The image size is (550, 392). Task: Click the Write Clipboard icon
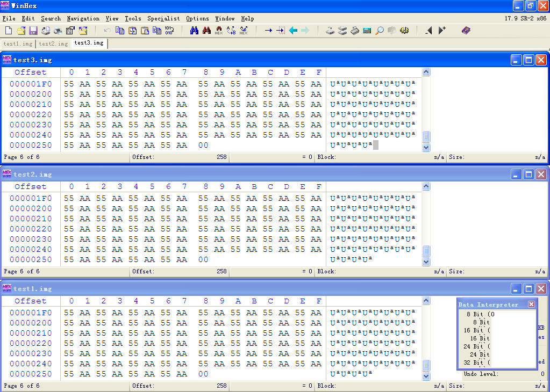133,31
